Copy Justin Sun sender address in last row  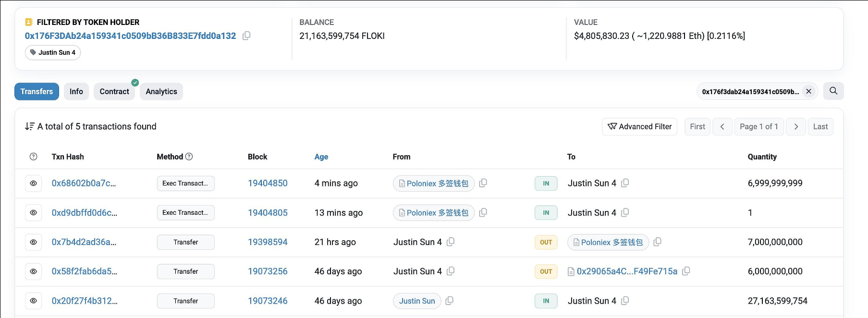[x=450, y=301]
